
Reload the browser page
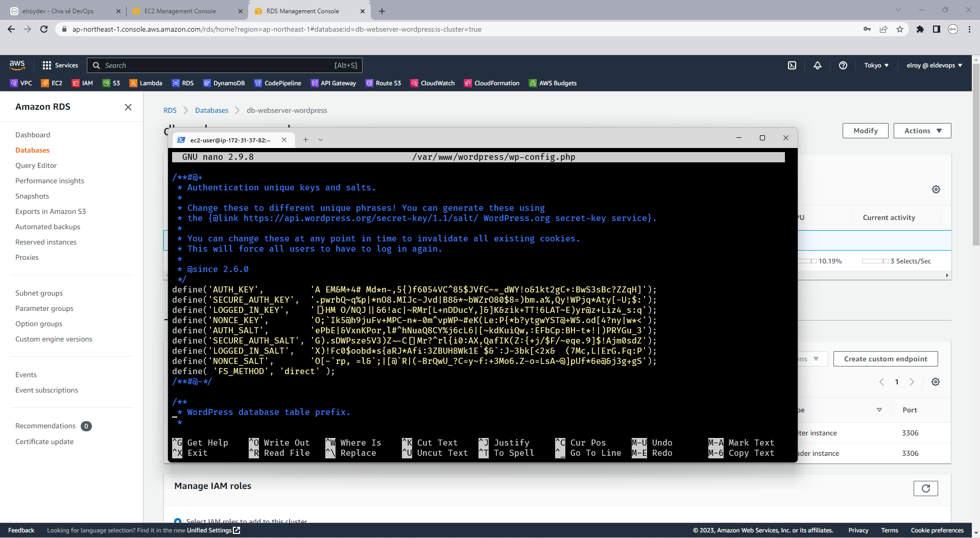44,29
